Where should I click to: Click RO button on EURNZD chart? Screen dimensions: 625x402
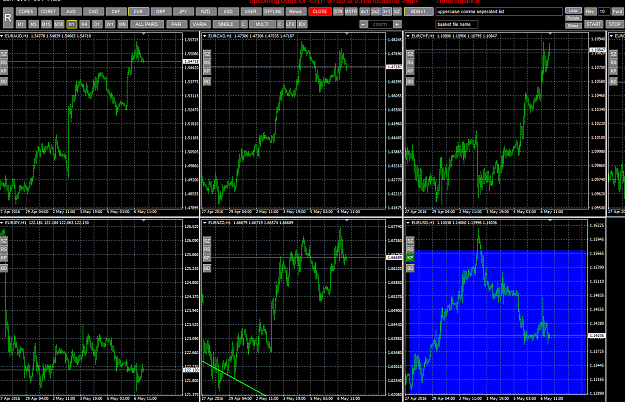pos(207,269)
